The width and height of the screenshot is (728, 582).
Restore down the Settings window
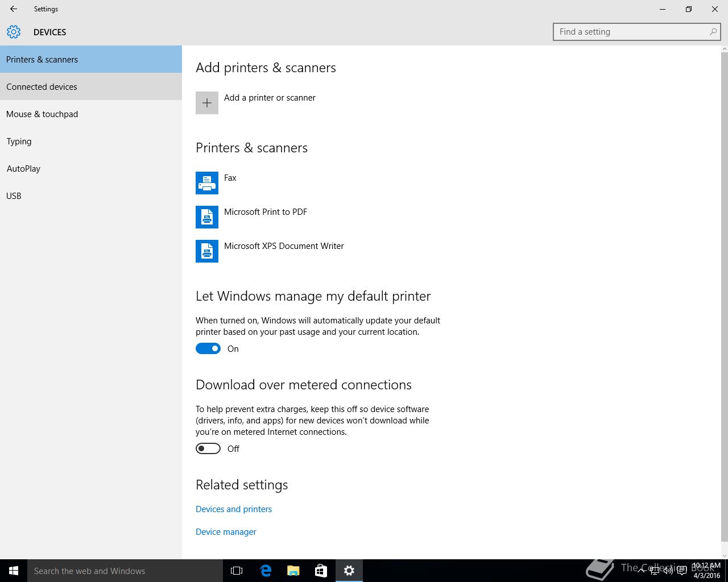[689, 9]
